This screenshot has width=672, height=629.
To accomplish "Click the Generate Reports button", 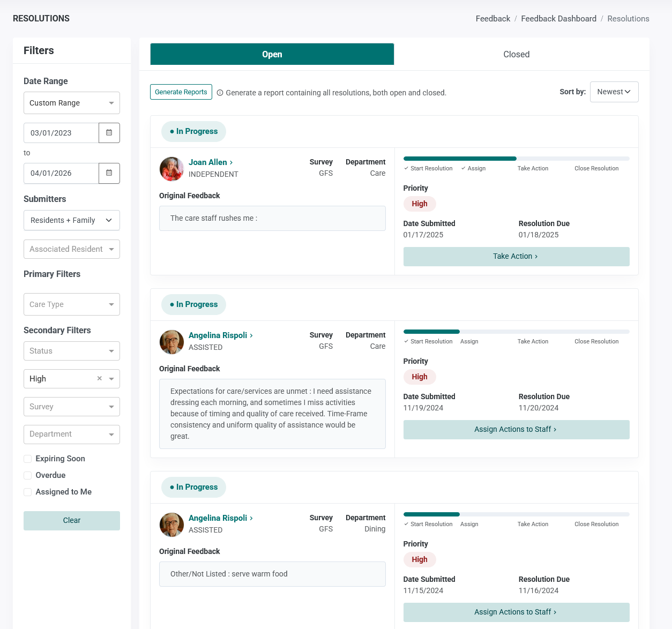I will [181, 92].
